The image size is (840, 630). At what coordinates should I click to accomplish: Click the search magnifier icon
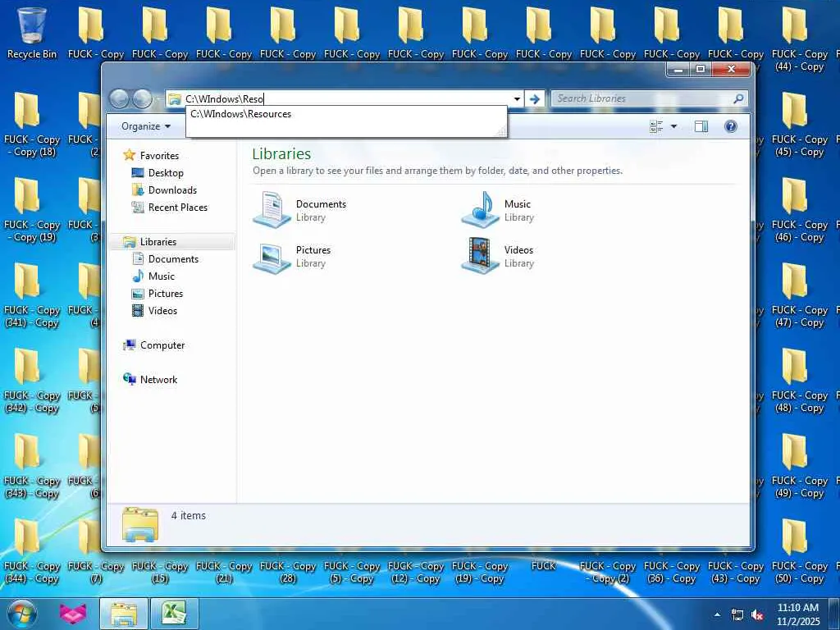click(738, 98)
